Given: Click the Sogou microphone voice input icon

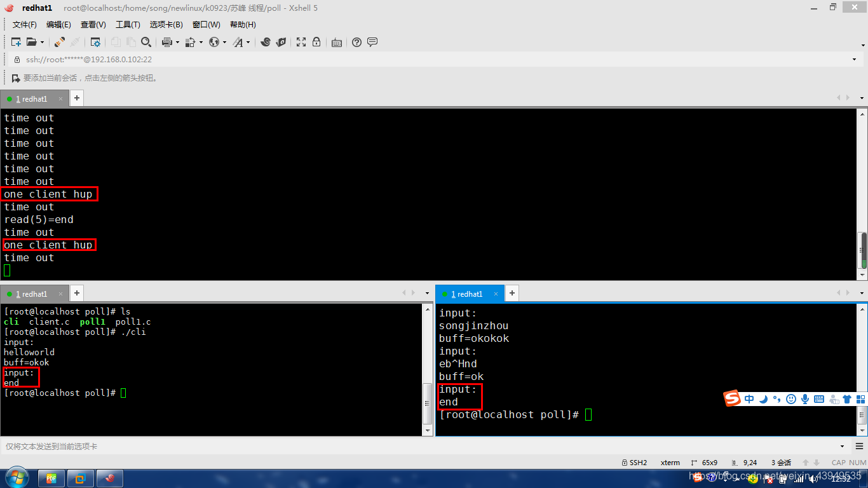Looking at the screenshot, I should (805, 399).
